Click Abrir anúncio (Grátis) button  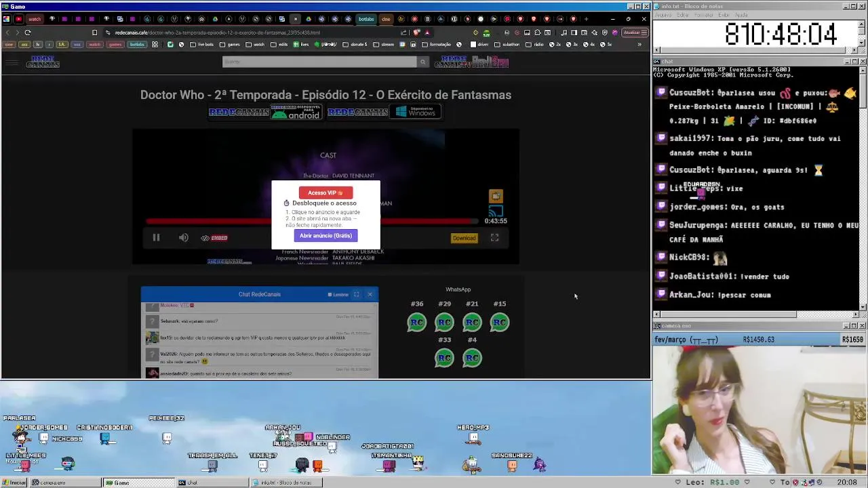point(325,236)
